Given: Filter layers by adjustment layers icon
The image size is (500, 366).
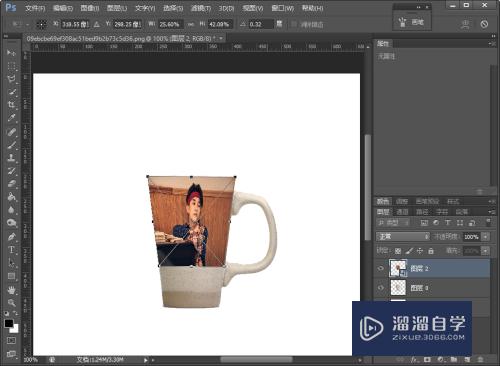Looking at the screenshot, I should pyautogui.click(x=436, y=222).
